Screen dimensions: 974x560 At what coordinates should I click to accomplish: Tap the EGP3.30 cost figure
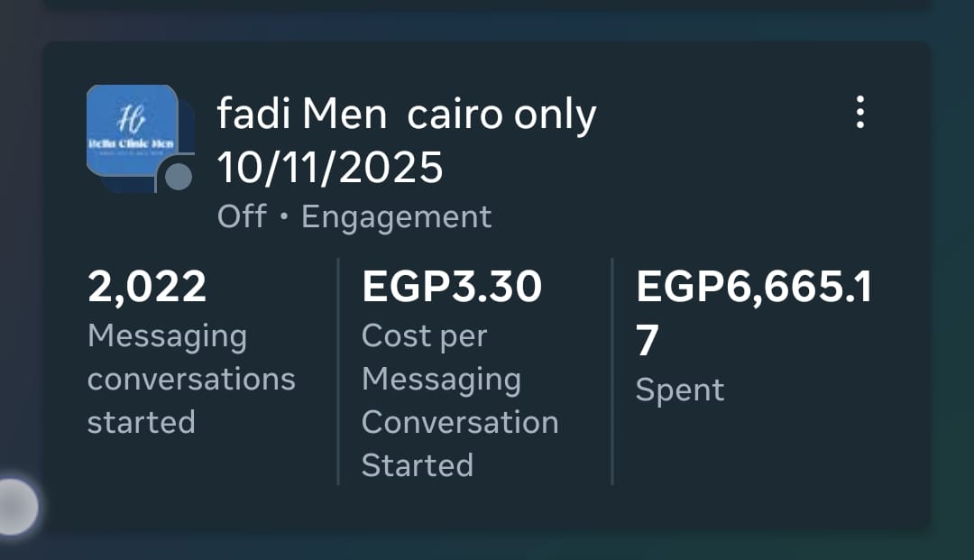pos(451,285)
